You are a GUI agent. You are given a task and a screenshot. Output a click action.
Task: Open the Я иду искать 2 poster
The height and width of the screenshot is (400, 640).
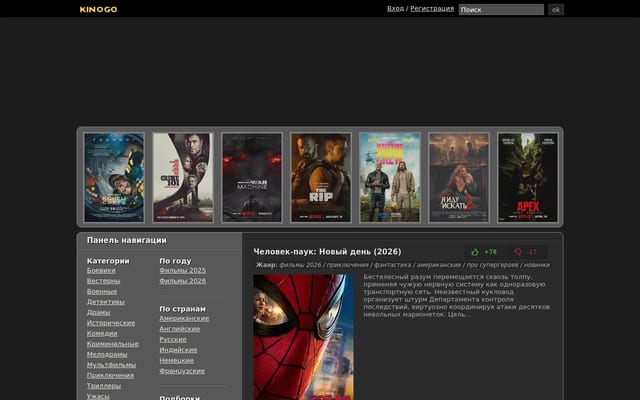click(x=459, y=178)
